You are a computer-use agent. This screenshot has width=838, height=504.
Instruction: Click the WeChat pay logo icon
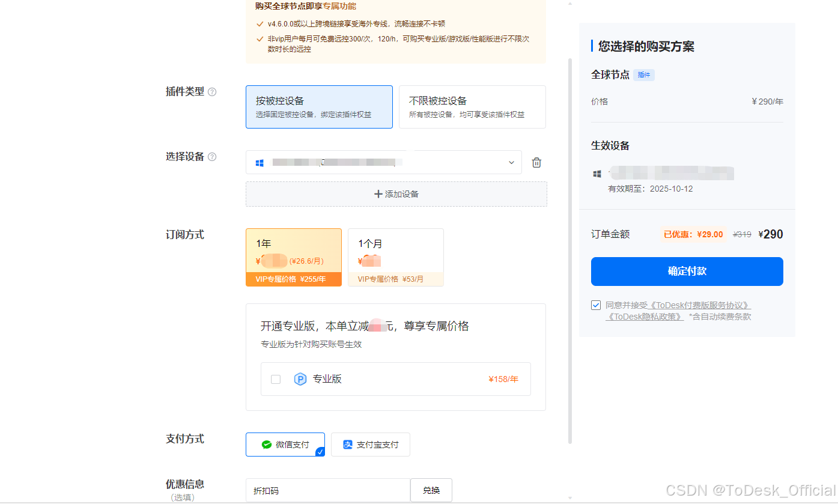click(266, 445)
